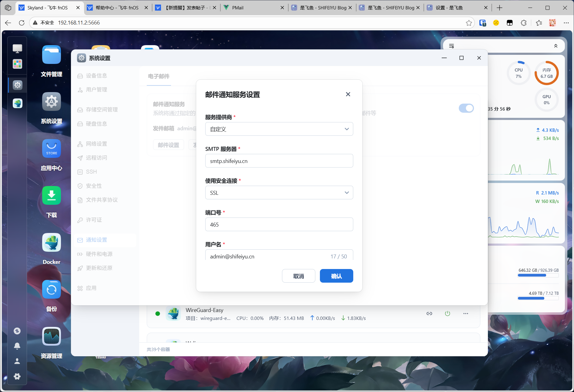Close the 邮件通知服务设置 dialog with the X

[348, 94]
